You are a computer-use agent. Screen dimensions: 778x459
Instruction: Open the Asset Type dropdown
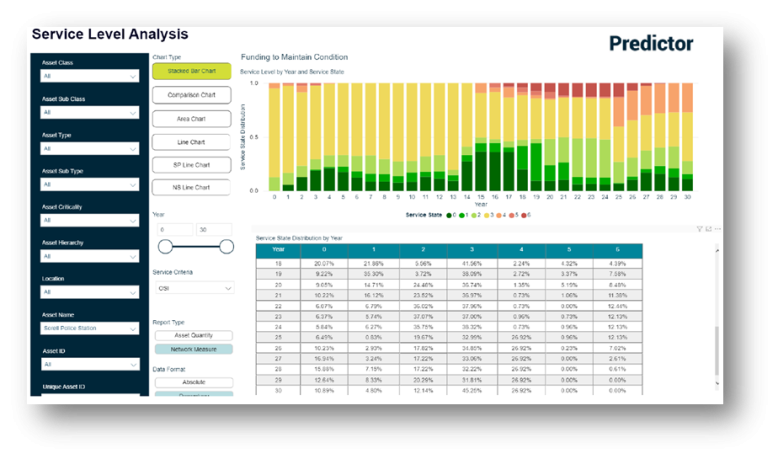[x=90, y=148]
